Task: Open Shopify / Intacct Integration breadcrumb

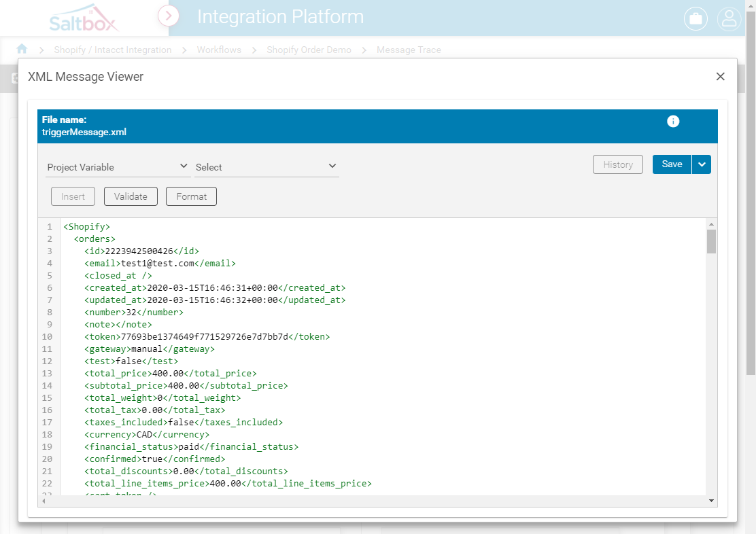Action: coord(113,50)
